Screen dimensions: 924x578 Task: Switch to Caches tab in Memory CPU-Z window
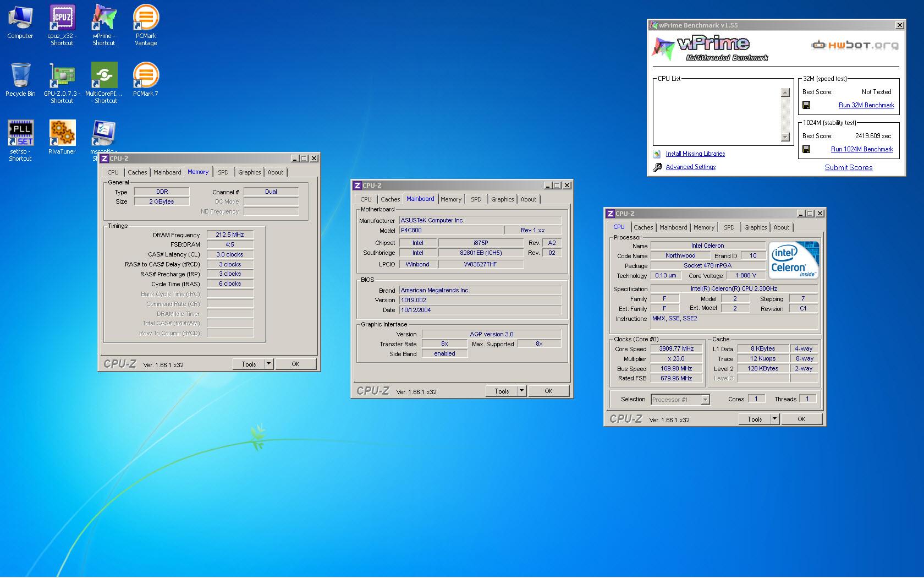[x=137, y=172]
